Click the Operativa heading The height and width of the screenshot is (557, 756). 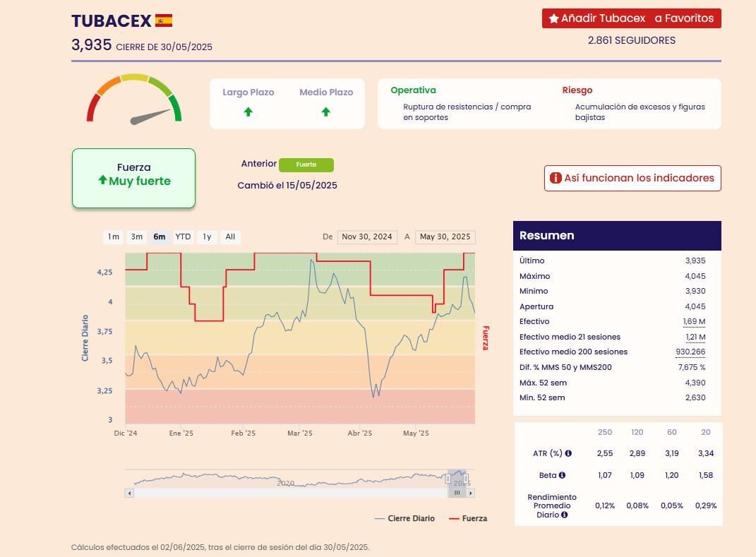click(413, 90)
